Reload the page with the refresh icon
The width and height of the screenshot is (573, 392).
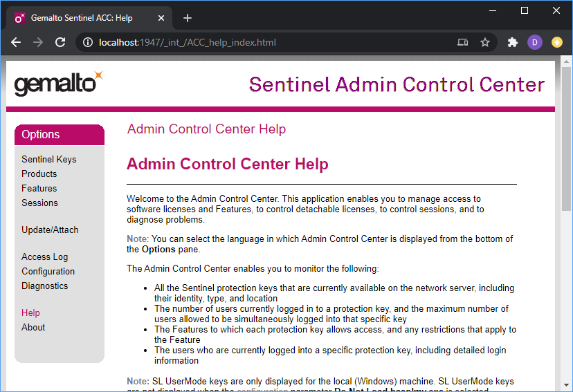tap(60, 42)
